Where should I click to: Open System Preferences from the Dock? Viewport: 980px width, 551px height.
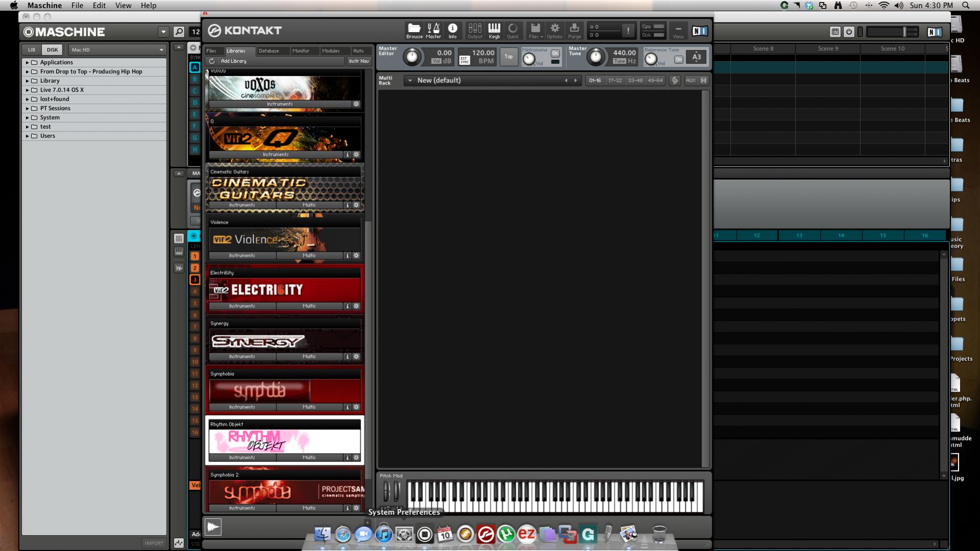point(404,534)
